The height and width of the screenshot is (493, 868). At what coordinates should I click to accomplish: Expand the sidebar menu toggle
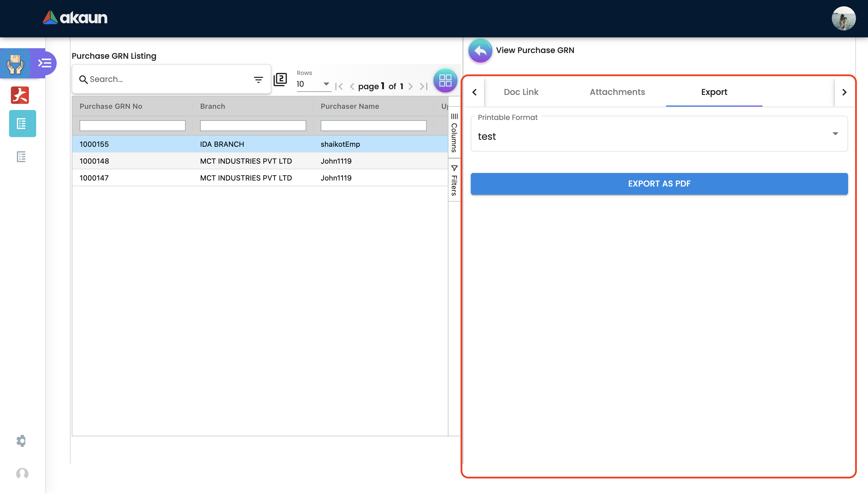(x=45, y=63)
